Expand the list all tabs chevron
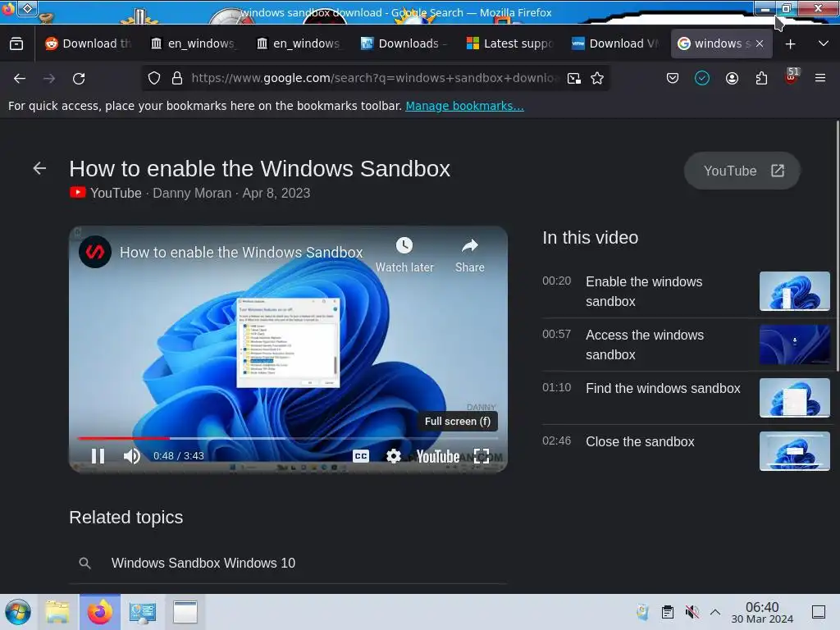 (824, 44)
